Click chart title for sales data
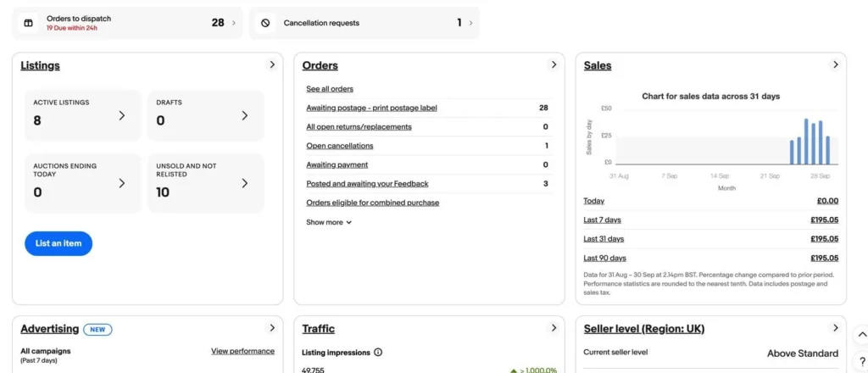 click(711, 97)
